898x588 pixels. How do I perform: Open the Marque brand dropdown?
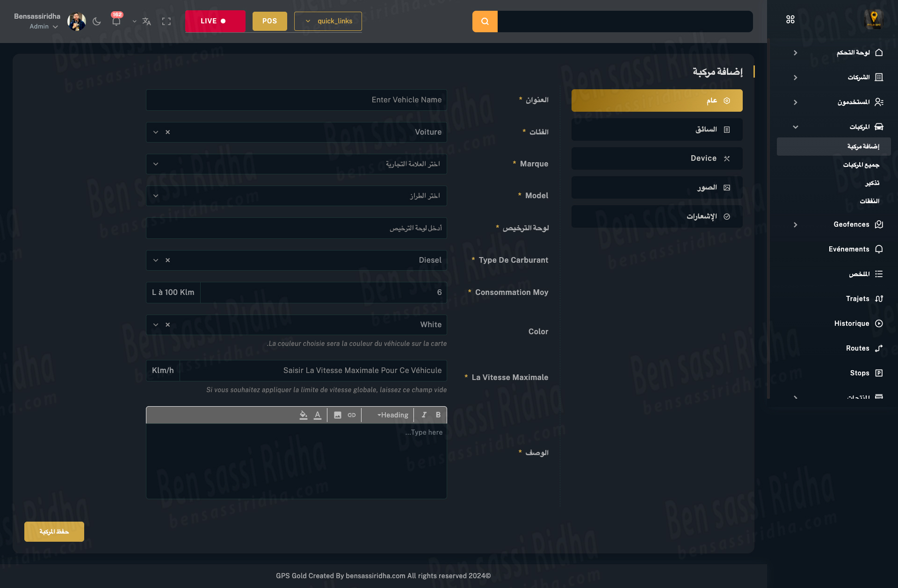(296, 164)
